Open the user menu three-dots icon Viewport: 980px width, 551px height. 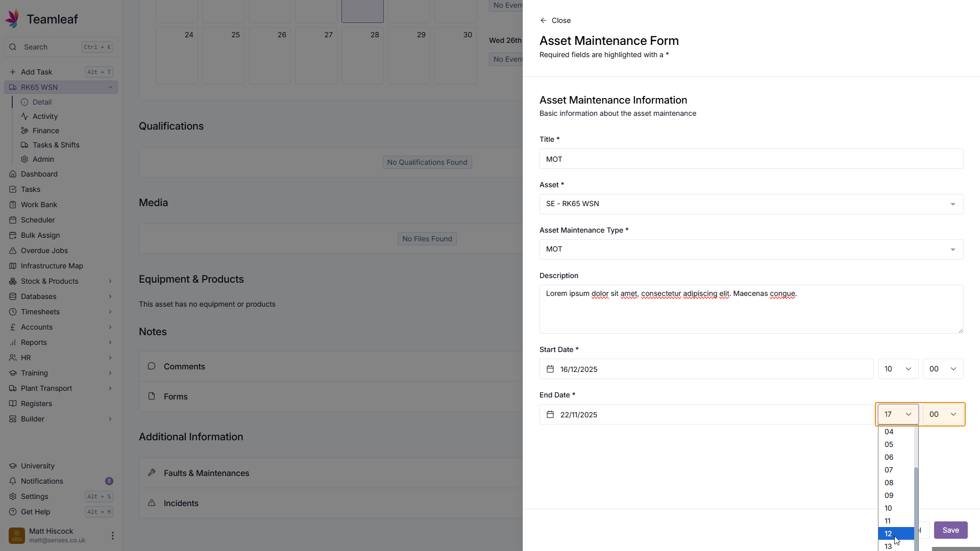[x=112, y=536]
